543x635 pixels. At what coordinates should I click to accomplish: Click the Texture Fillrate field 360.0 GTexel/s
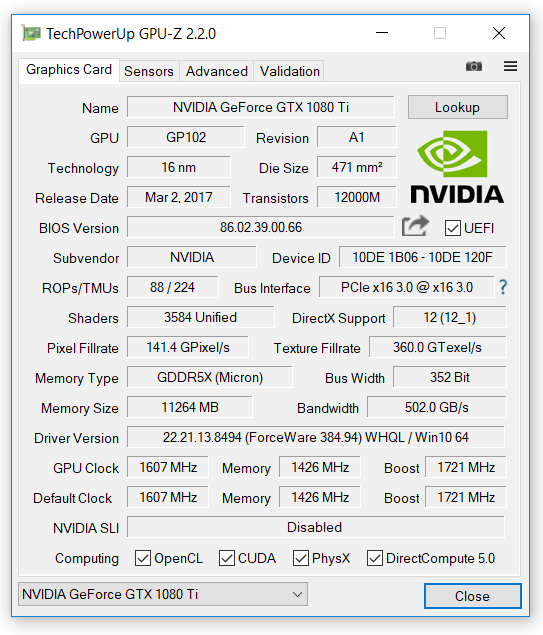437,347
